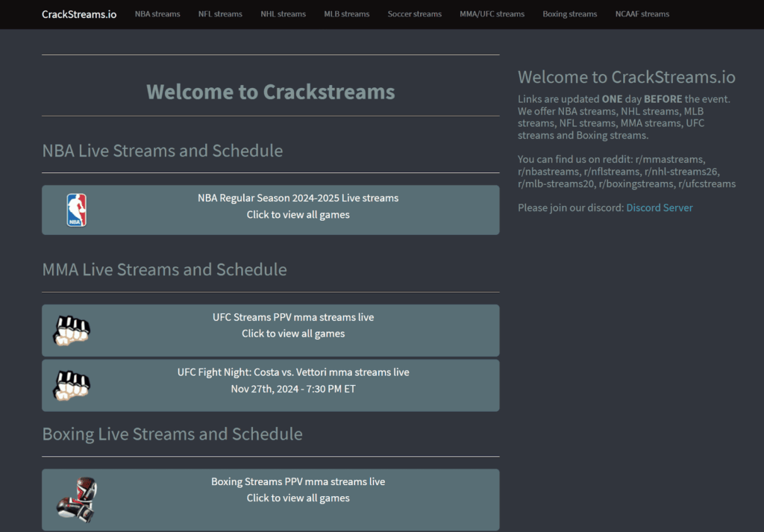Viewport: 764px width, 532px height.
Task: Open UFC Fight Night: Costa vs. Vettori stream
Action: 270,385
